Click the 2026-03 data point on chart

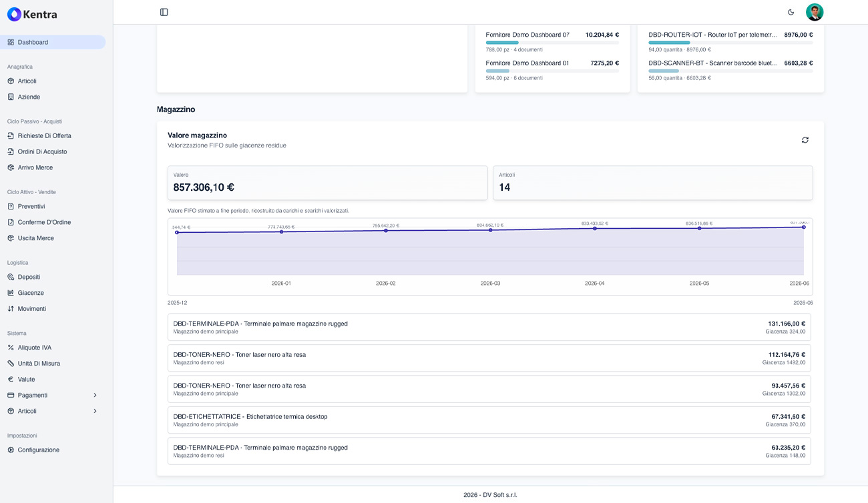pos(491,230)
